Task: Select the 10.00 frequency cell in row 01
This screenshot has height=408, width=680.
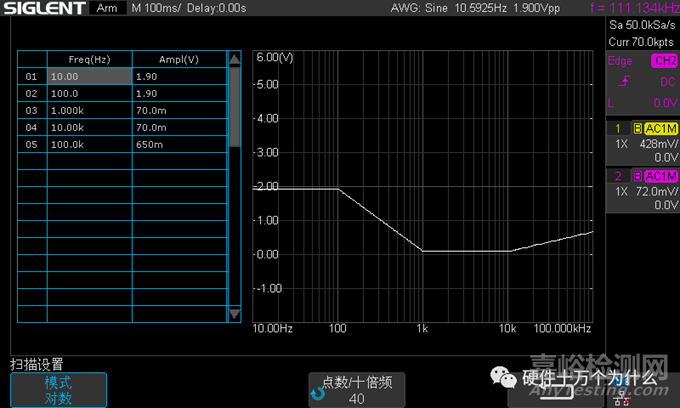Action: coord(88,76)
